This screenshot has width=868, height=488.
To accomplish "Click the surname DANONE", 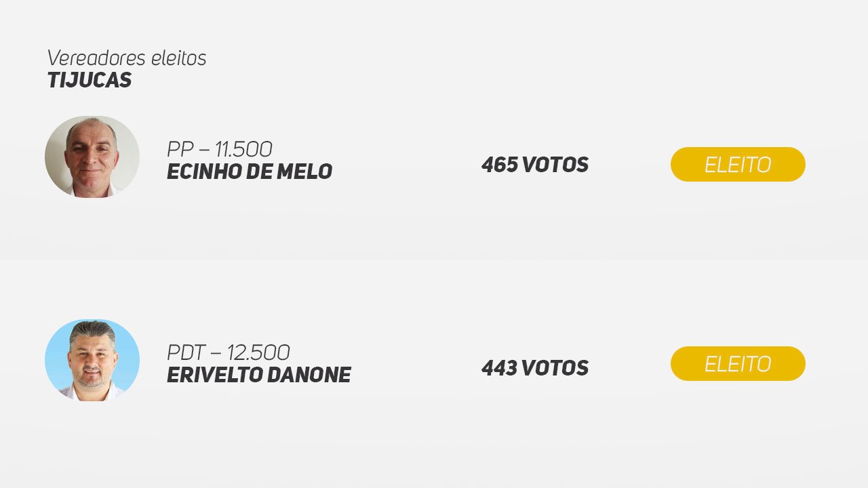I will [309, 375].
